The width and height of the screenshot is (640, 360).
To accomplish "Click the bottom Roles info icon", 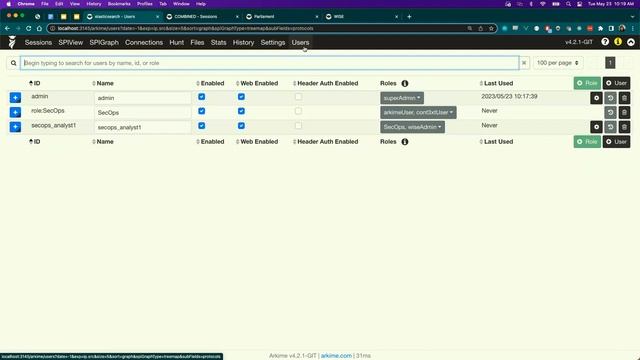I will tap(404, 142).
